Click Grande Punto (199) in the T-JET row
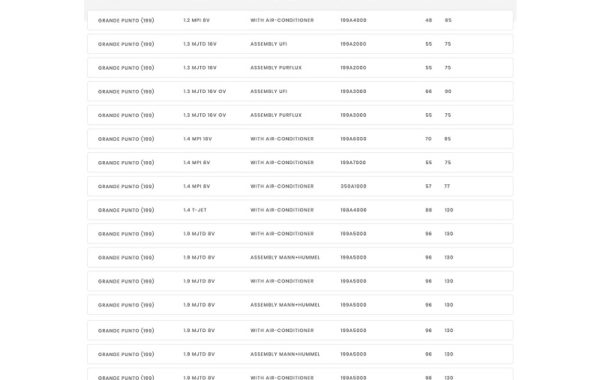The image size is (600, 380). point(126,210)
